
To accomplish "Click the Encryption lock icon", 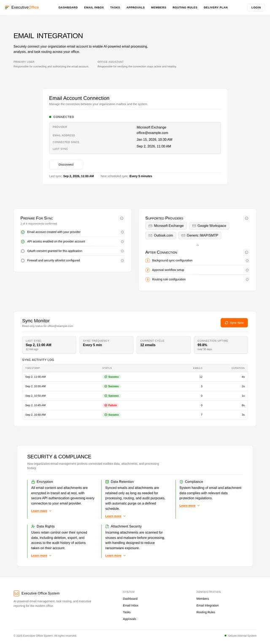I will pos(33,482).
